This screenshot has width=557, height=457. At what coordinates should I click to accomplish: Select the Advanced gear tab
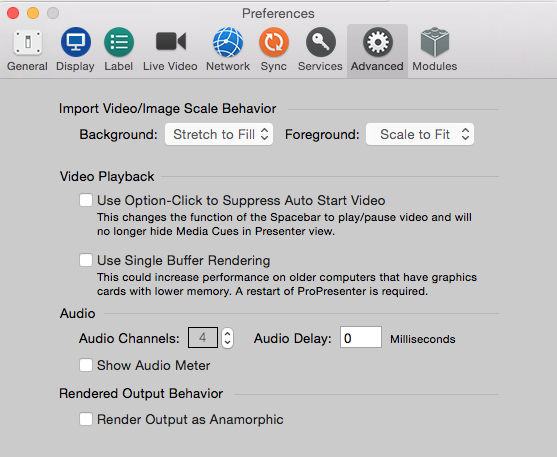tap(377, 50)
